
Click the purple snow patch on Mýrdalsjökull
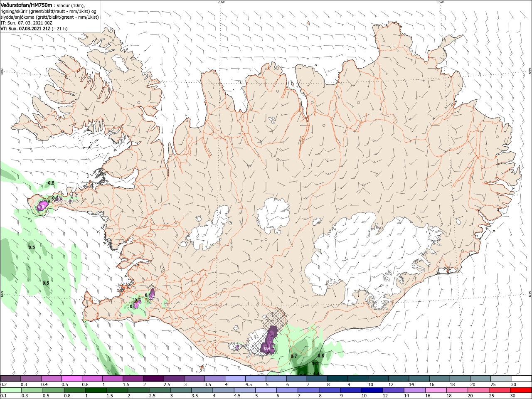[x=270, y=341]
